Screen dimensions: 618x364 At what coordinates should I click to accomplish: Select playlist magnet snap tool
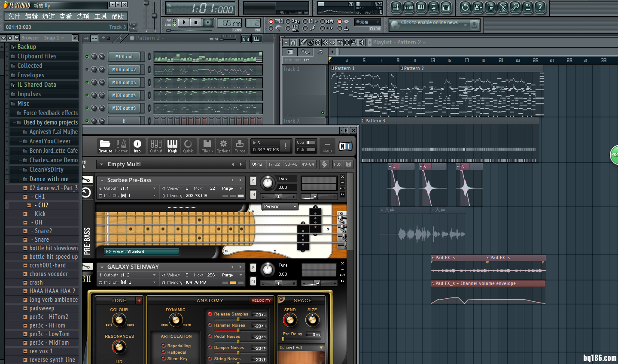(x=293, y=42)
